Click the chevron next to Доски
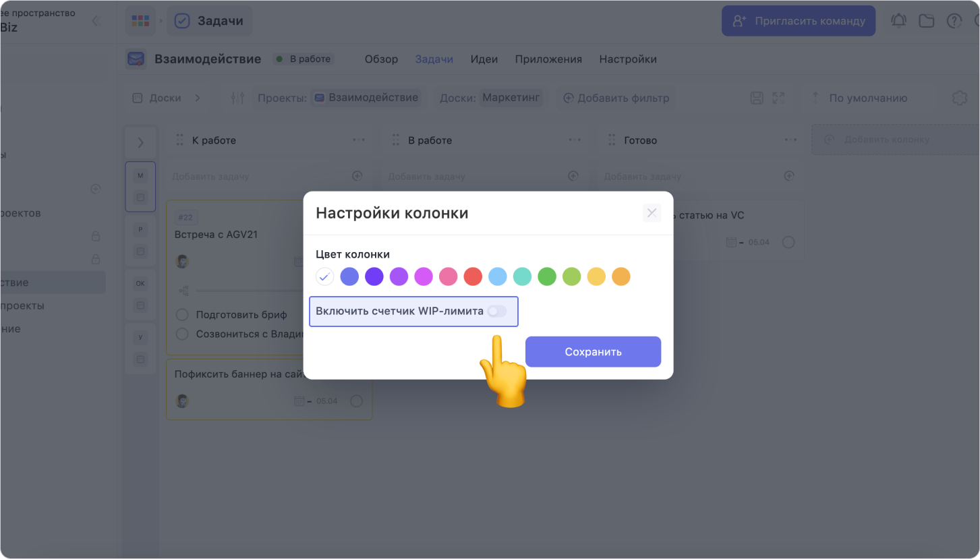The width and height of the screenshot is (980, 559). [198, 98]
